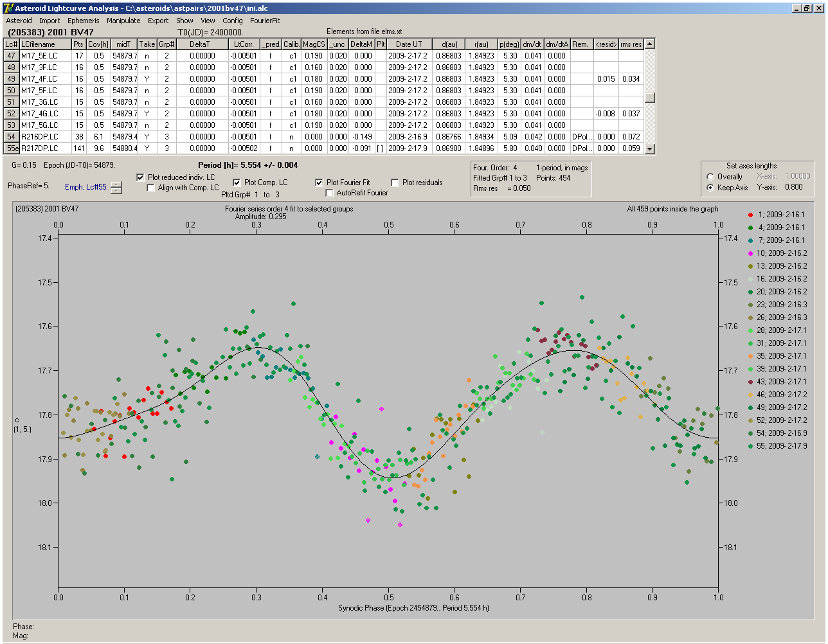Select the M17_3G.LC filename cell
Screen dimensions: 828x644
click(x=45, y=102)
